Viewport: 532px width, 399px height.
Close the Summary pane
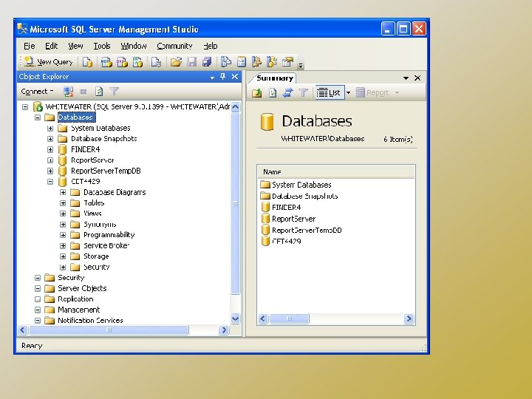417,78
